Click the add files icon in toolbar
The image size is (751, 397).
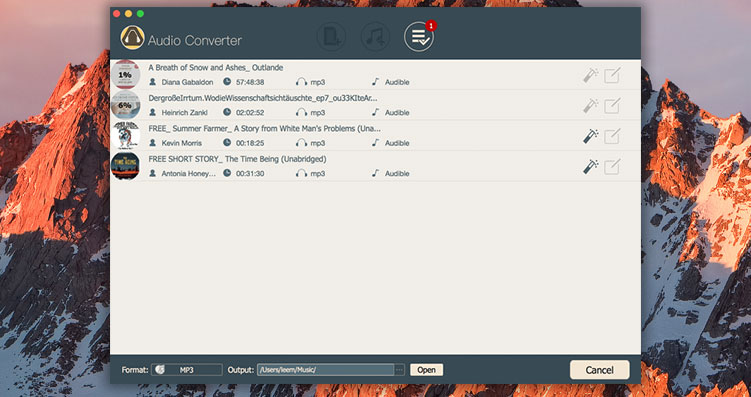[x=331, y=37]
